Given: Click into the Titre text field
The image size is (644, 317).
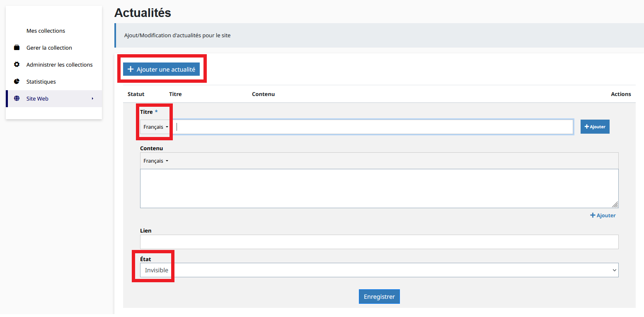Looking at the screenshot, I should tap(373, 127).
